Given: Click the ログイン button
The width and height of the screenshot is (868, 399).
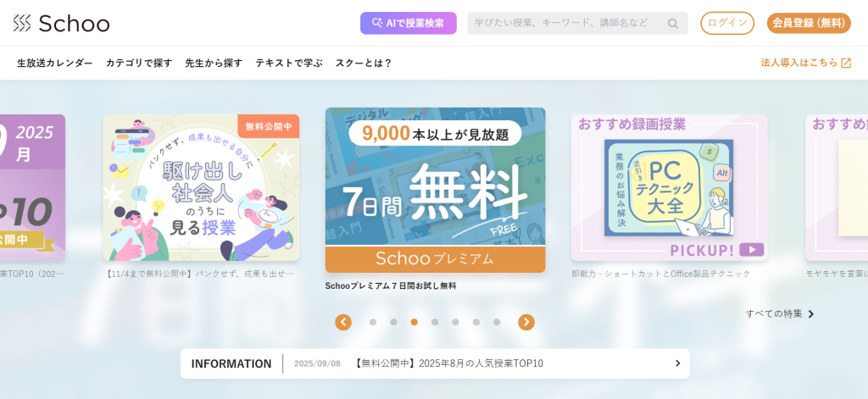Looking at the screenshot, I should [727, 23].
